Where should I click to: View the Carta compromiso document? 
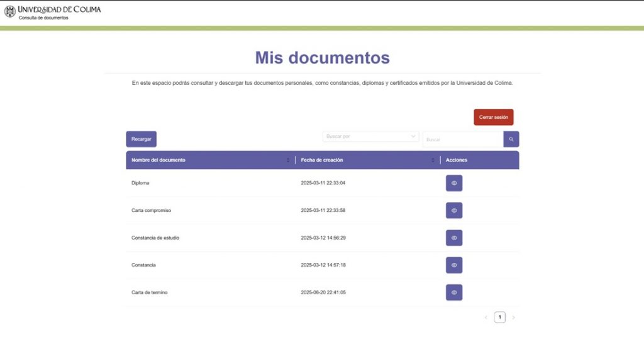point(453,211)
